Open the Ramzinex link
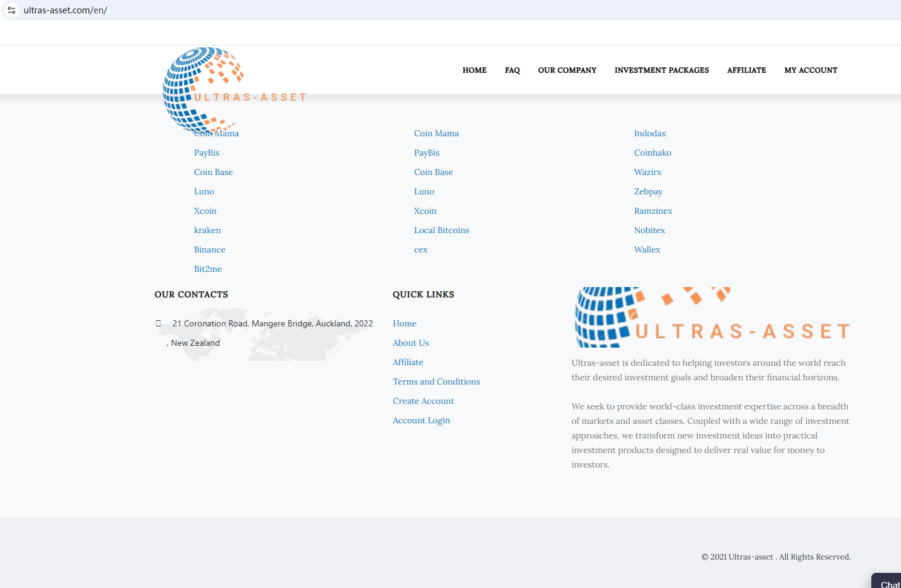The width and height of the screenshot is (901, 588). point(653,211)
